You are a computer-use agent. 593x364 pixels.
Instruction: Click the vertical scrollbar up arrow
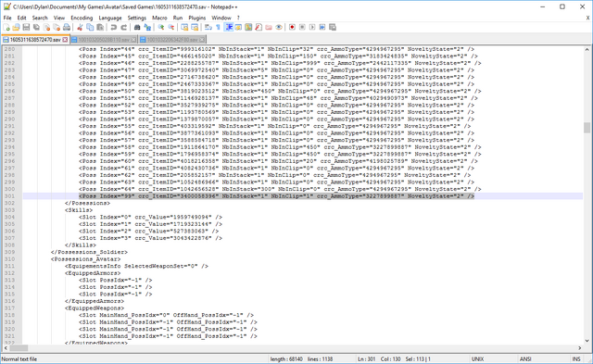[587, 49]
